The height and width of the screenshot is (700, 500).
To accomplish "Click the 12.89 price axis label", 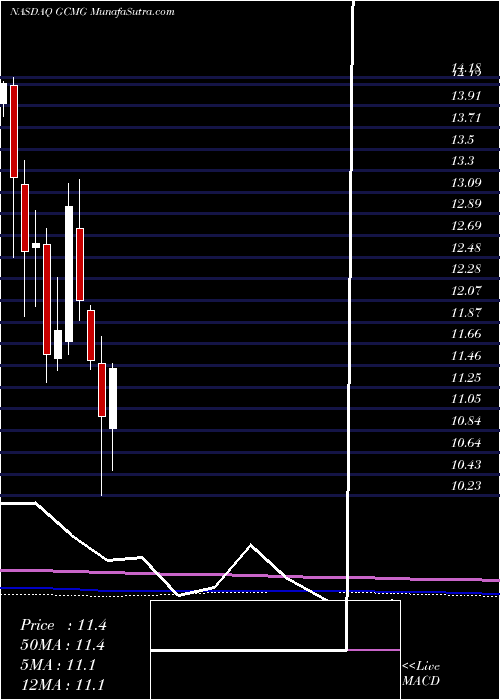I will coord(466,204).
